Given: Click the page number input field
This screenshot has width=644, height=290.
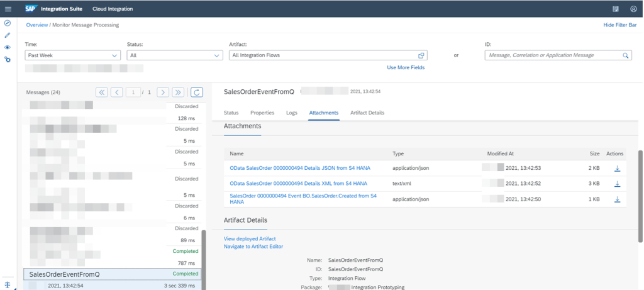Looking at the screenshot, I should tap(133, 92).
